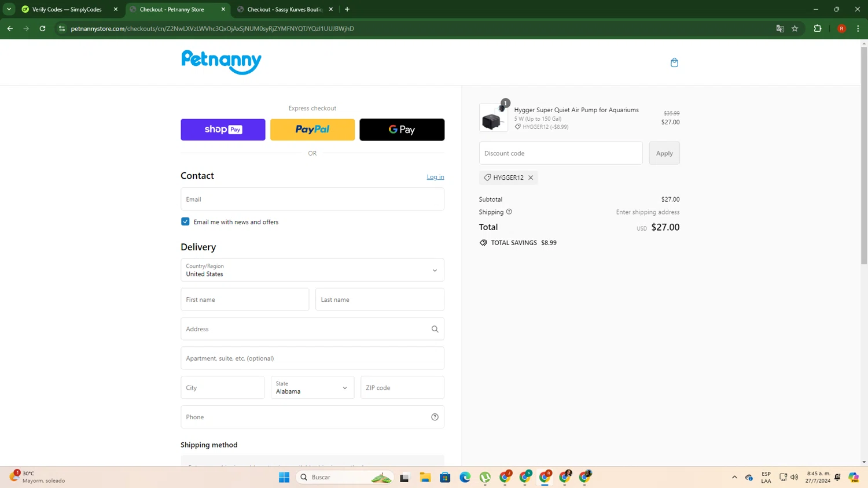The image size is (868, 488).
Task: Open the Chrome profile avatar
Action: (x=841, y=28)
